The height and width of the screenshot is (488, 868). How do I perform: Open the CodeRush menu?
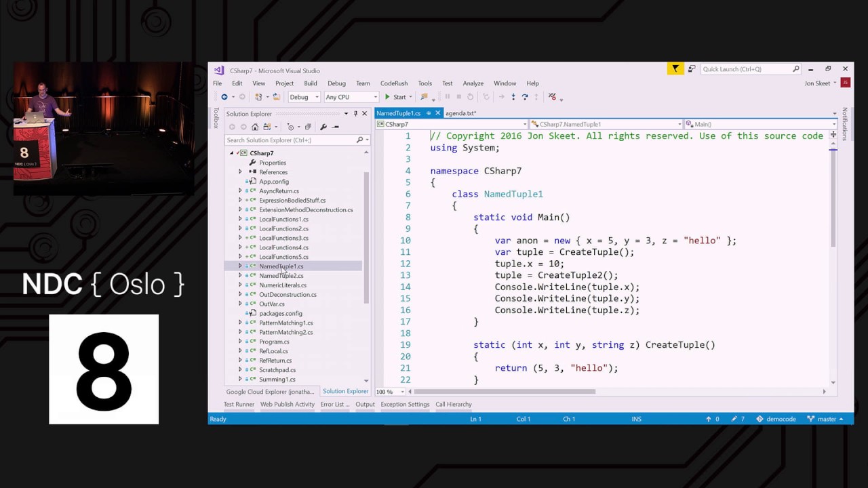[x=394, y=83]
